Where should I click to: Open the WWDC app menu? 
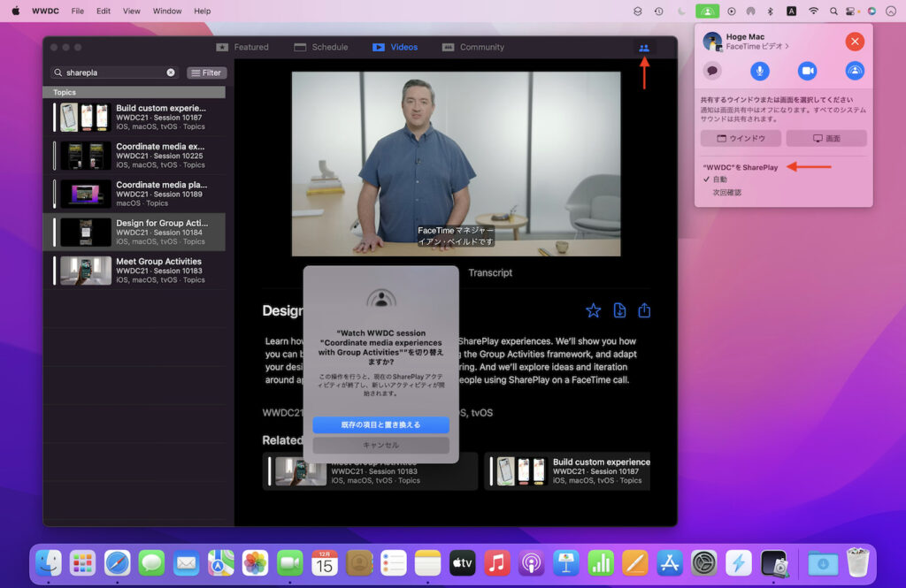tap(45, 11)
